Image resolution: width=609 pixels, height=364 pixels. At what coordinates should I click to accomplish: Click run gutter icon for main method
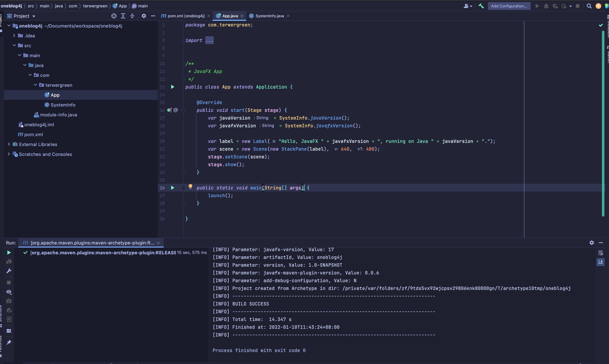click(x=173, y=188)
